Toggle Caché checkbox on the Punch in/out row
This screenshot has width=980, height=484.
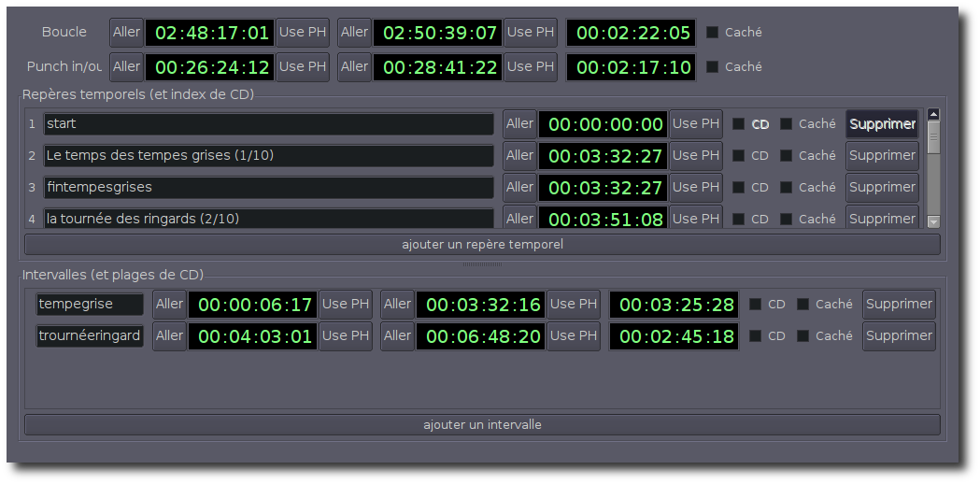(712, 67)
